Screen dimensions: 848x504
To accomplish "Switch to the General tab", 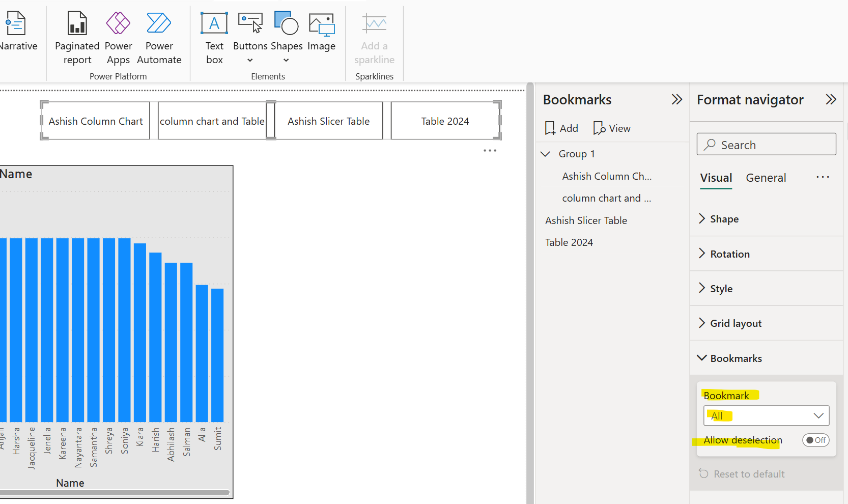I will point(766,178).
